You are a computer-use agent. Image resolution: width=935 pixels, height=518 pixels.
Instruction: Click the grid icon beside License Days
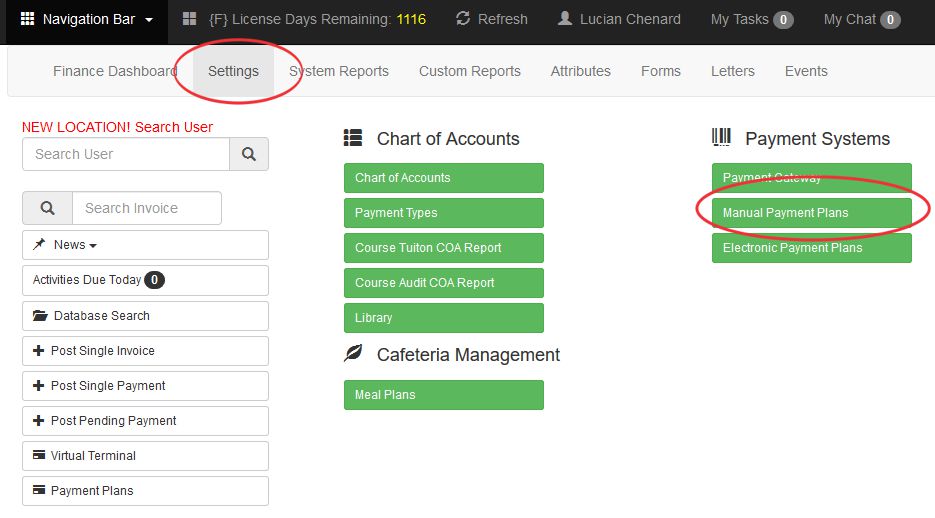click(x=190, y=19)
